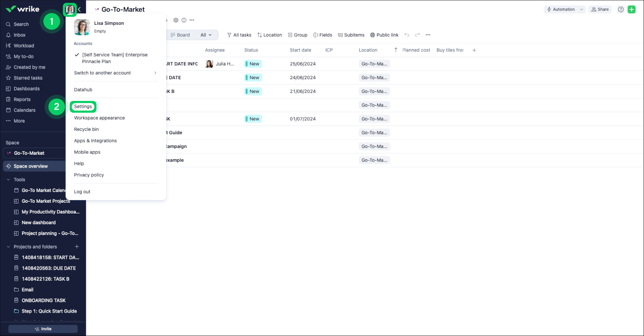
Task: Open the Automation dropdown arrow
Action: [581, 9]
